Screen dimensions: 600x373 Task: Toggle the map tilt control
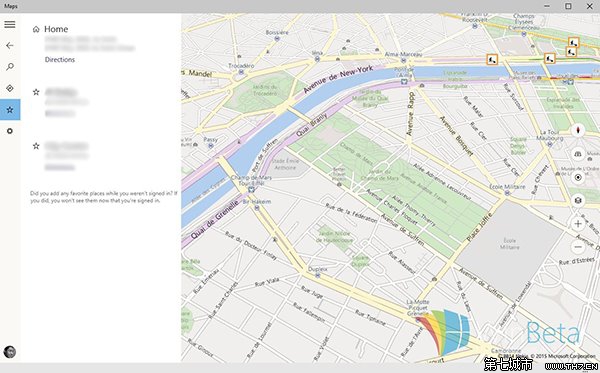[x=578, y=154]
